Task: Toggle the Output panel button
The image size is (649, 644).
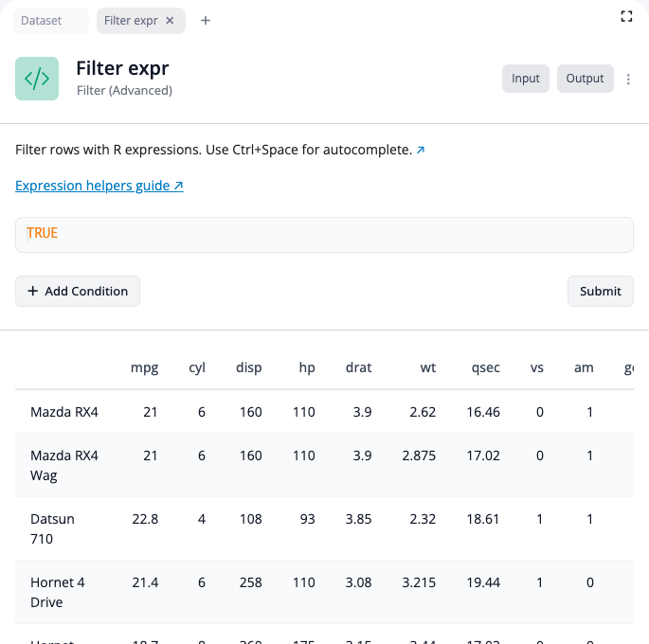Action: coord(585,79)
